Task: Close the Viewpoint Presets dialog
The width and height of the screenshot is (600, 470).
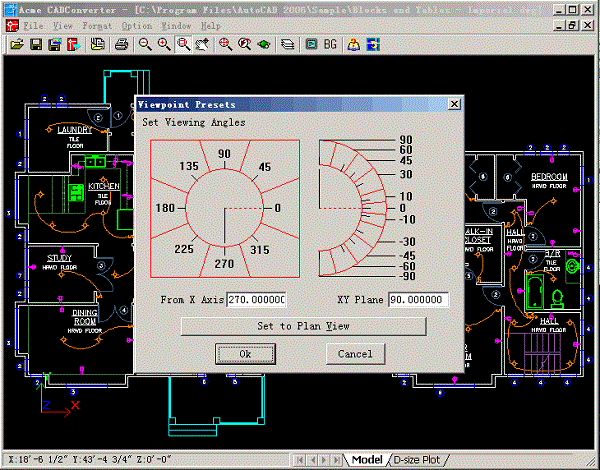Action: click(x=454, y=104)
